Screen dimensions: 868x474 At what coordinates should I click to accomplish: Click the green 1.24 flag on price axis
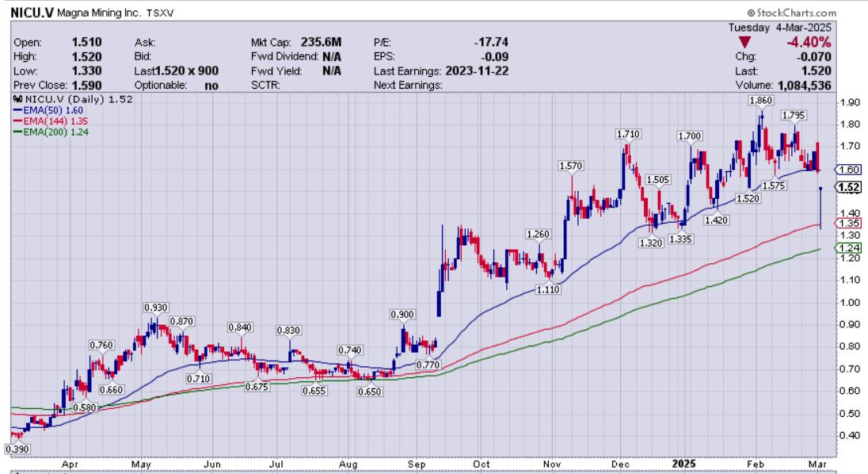pos(848,248)
